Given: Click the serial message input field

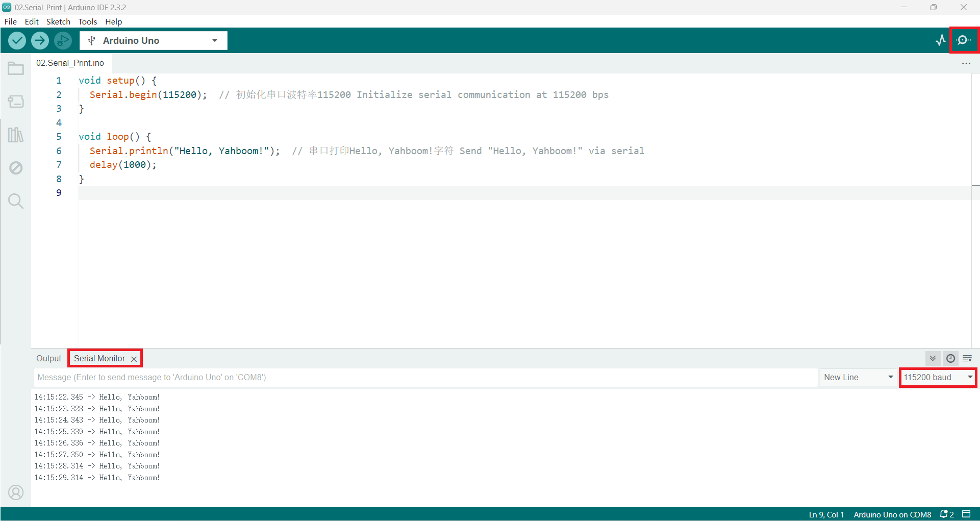Looking at the screenshot, I should coord(426,377).
